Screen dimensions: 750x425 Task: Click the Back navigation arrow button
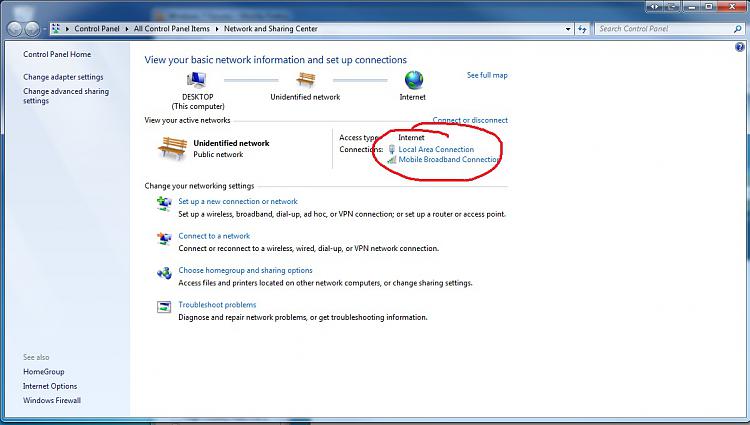click(15, 29)
